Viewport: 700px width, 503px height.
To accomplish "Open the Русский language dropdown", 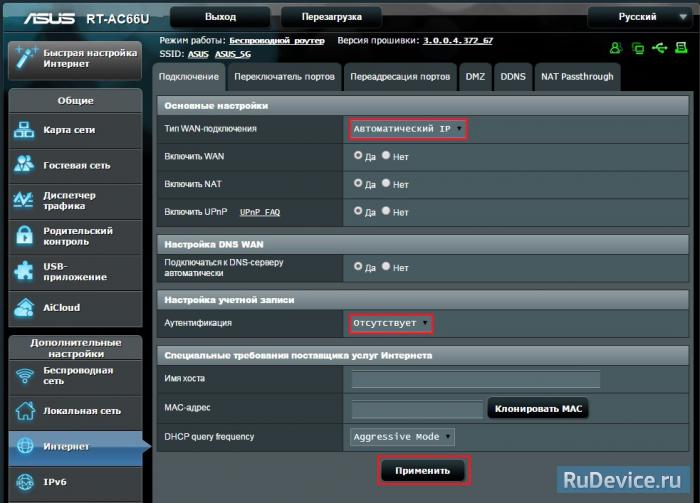I will point(639,17).
